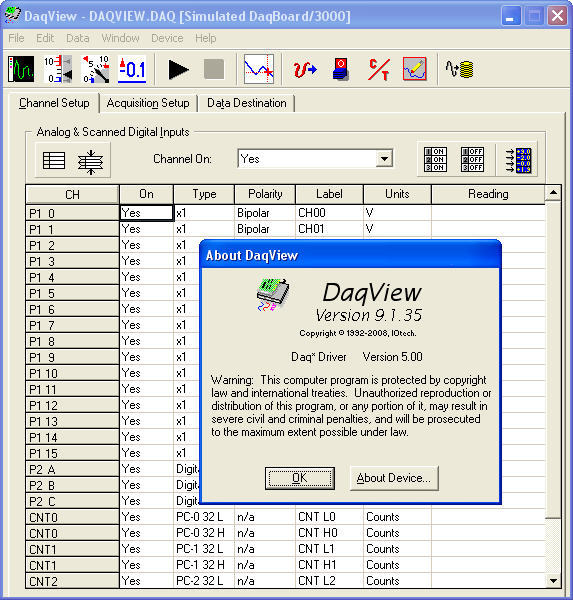Open the bar graph meters icon
Image resolution: width=573 pixels, height=600 pixels.
click(x=58, y=69)
